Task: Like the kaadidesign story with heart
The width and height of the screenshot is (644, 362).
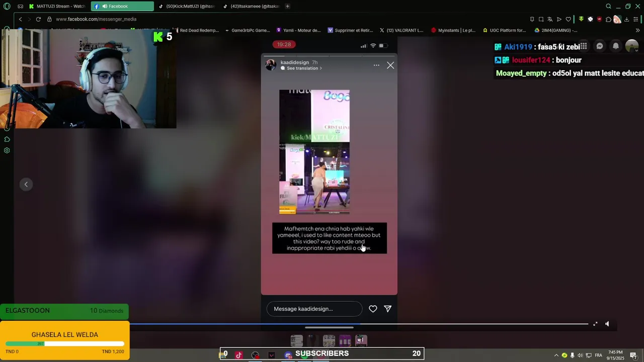Action: (373, 309)
